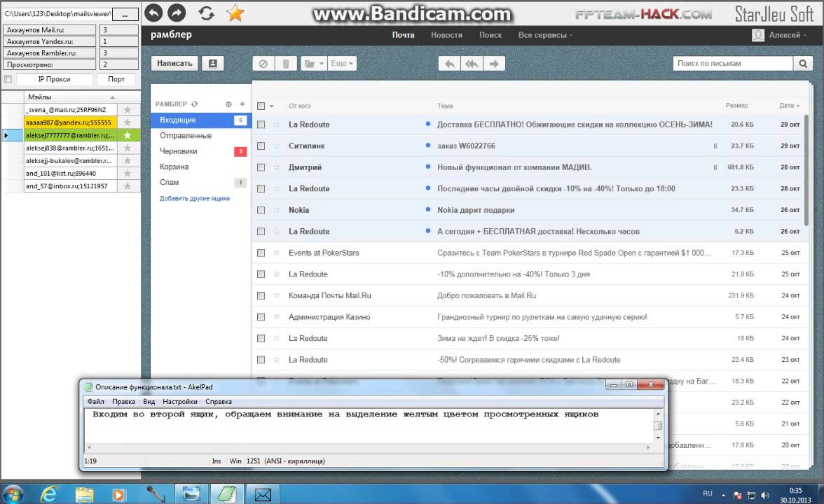Click the browser back arrow button

tap(153, 13)
